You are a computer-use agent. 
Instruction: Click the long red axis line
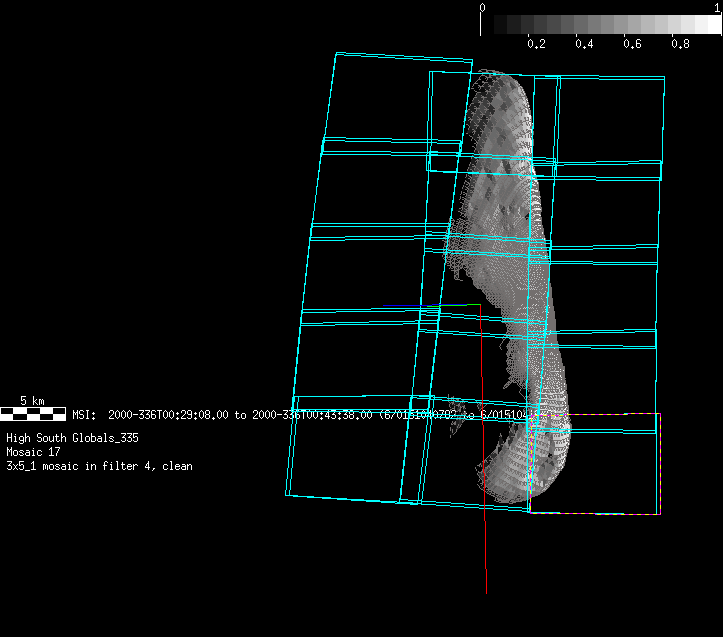[x=484, y=480]
